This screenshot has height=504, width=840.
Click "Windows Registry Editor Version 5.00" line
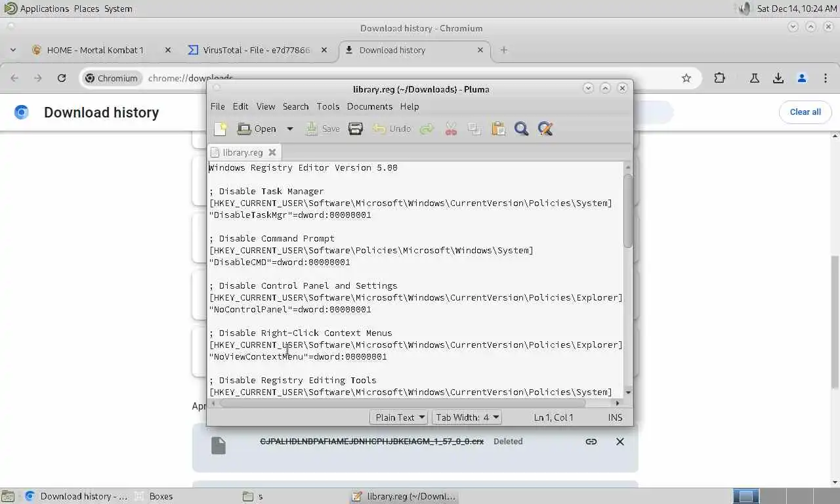303,167
